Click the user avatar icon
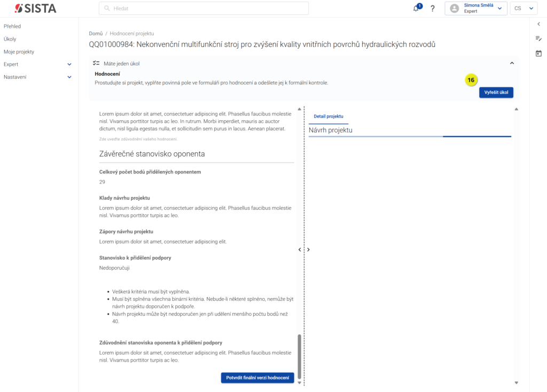This screenshot has height=392, width=547. click(454, 9)
